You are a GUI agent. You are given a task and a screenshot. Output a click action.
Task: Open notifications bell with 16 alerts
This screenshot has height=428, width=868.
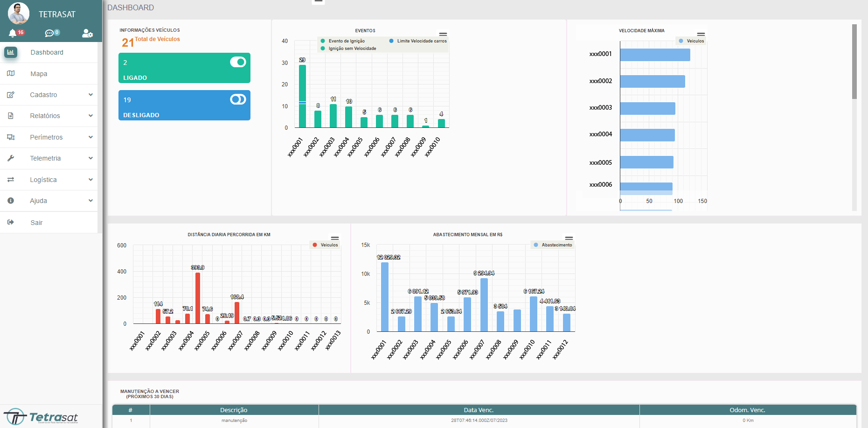[13, 33]
